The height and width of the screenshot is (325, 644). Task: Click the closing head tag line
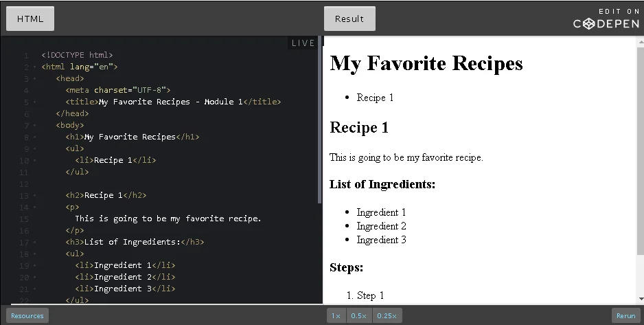72,113
